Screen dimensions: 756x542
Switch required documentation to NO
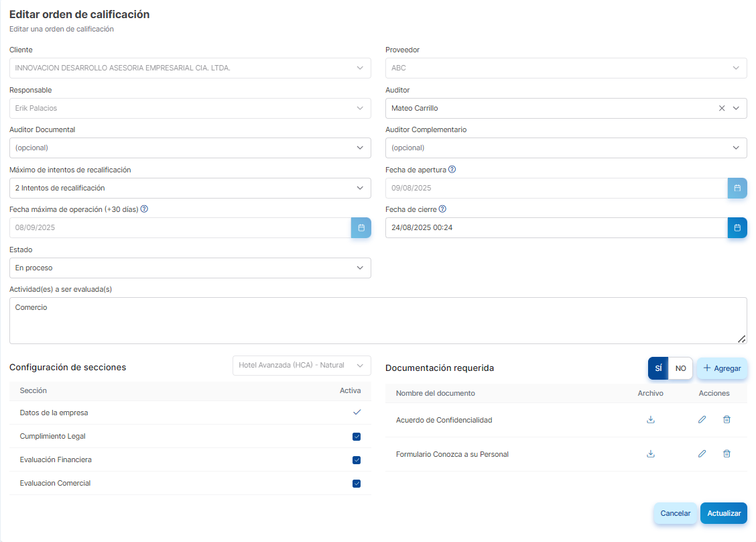[x=680, y=368]
